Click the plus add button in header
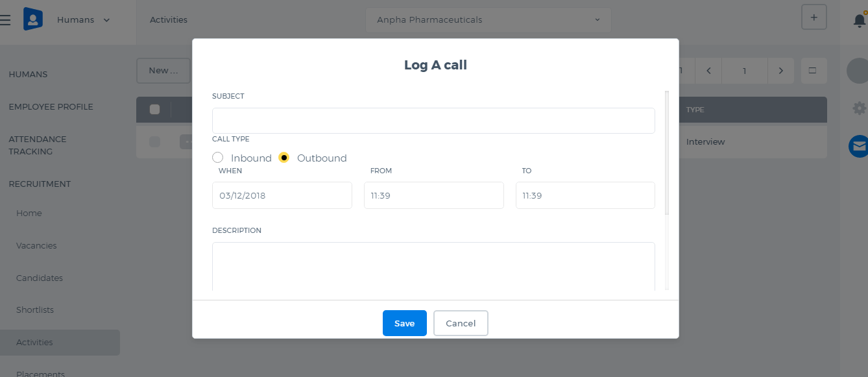This screenshot has width=868, height=377. pyautogui.click(x=814, y=17)
